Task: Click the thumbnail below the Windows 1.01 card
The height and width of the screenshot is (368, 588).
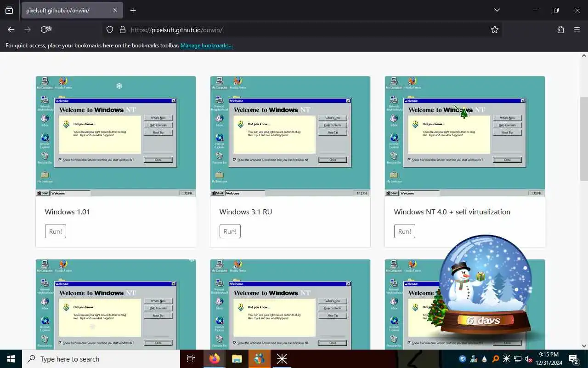Action: coord(116,305)
